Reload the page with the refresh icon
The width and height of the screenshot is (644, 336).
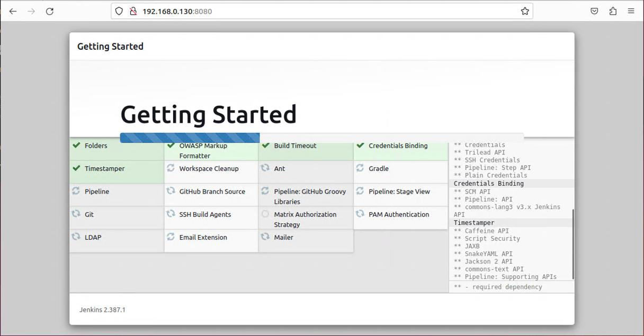coord(49,11)
